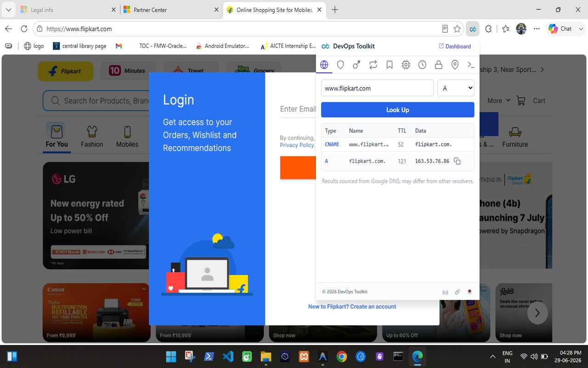The height and width of the screenshot is (368, 588).
Task: Open the browser profile avatar
Action: 521,29
